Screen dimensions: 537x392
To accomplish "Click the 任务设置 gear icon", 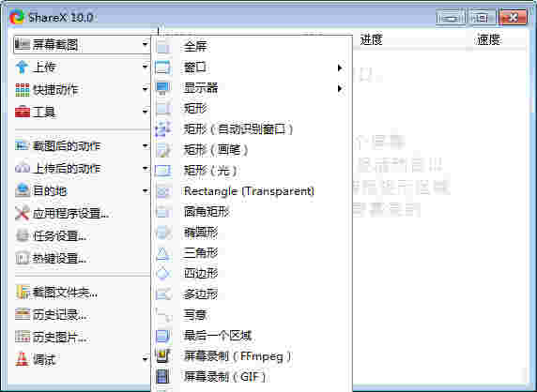I will pyautogui.click(x=23, y=236).
